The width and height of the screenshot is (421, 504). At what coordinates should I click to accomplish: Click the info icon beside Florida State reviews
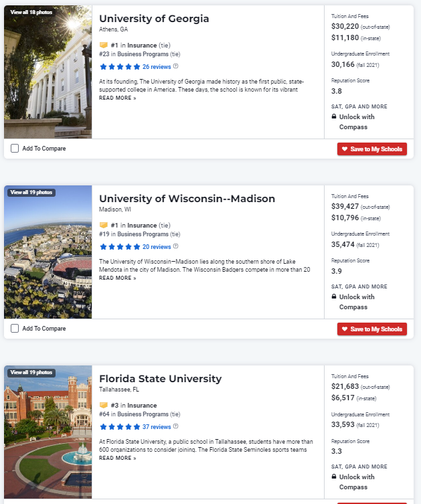176,426
